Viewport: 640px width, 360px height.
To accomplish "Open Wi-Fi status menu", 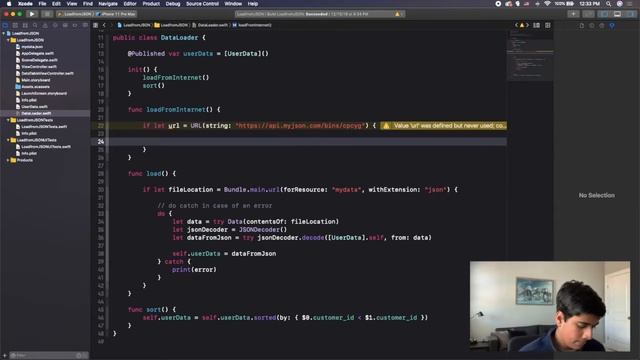I will [x=547, y=4].
